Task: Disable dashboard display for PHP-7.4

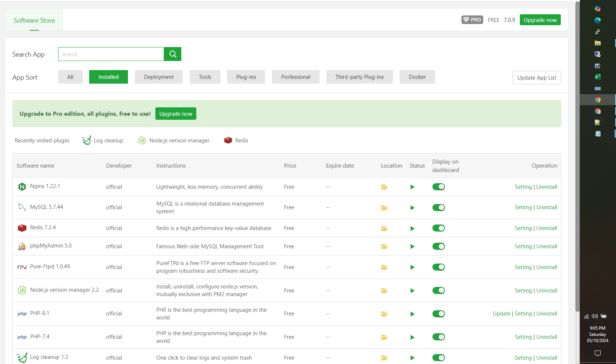Action: (x=438, y=337)
